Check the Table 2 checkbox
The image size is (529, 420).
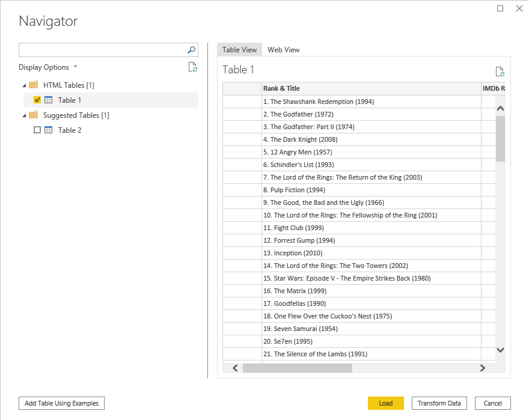(37, 130)
